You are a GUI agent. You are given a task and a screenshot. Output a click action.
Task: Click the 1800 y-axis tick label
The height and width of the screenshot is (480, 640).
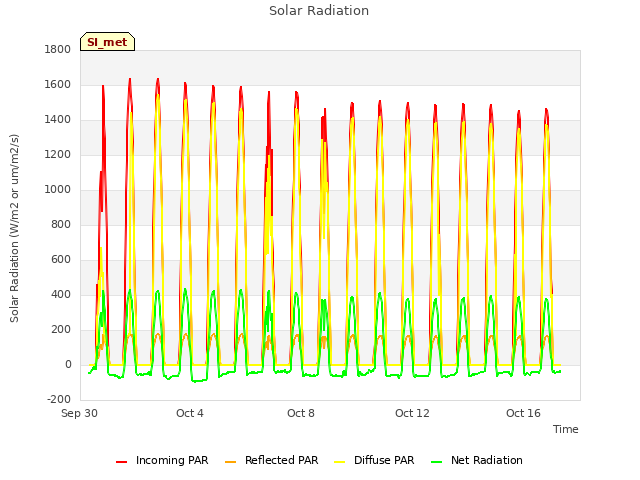coord(58,49)
